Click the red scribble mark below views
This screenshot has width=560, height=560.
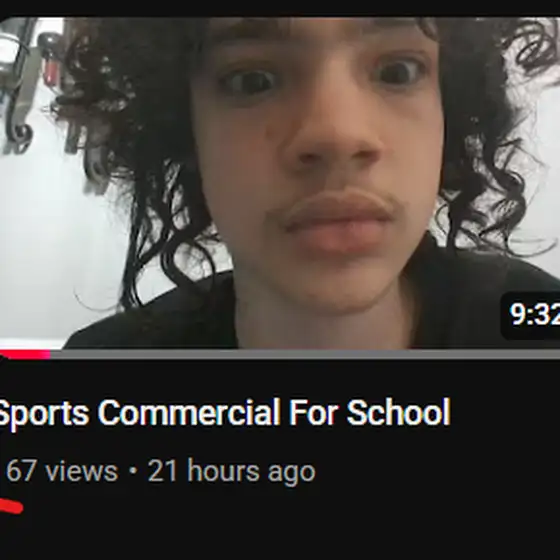(x=11, y=507)
